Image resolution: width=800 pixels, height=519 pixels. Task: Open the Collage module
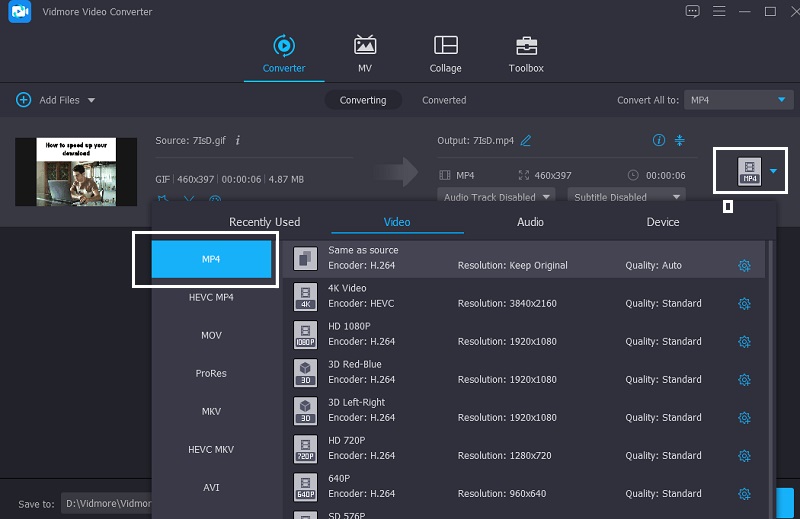click(445, 54)
